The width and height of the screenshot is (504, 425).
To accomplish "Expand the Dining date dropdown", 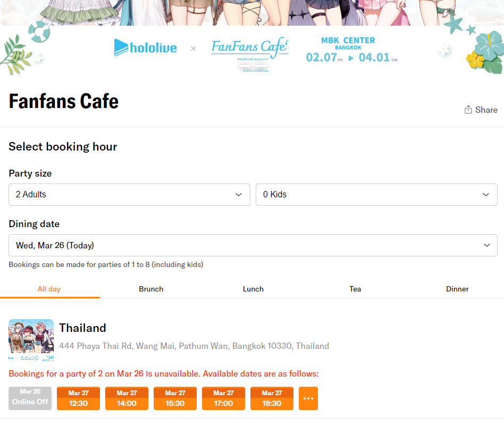I will click(253, 245).
